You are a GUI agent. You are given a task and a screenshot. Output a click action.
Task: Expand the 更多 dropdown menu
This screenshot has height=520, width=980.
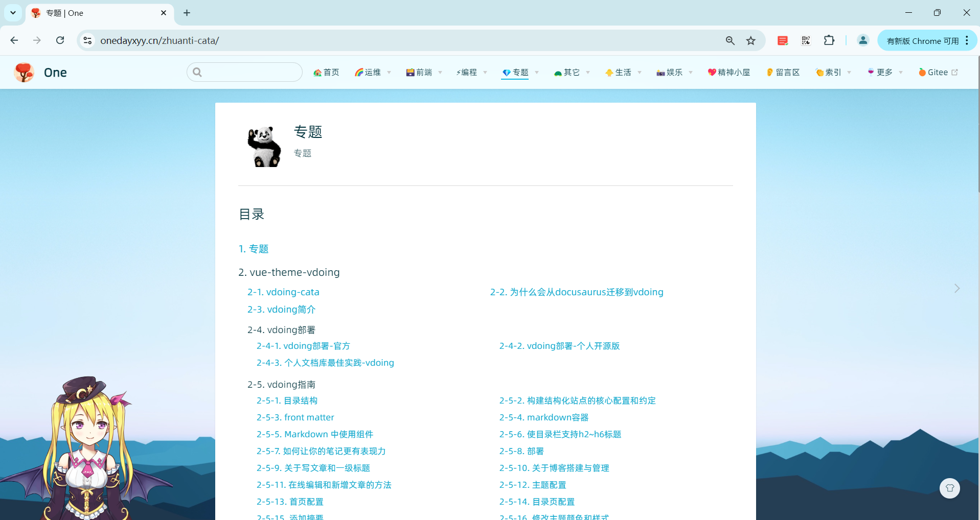coord(885,73)
